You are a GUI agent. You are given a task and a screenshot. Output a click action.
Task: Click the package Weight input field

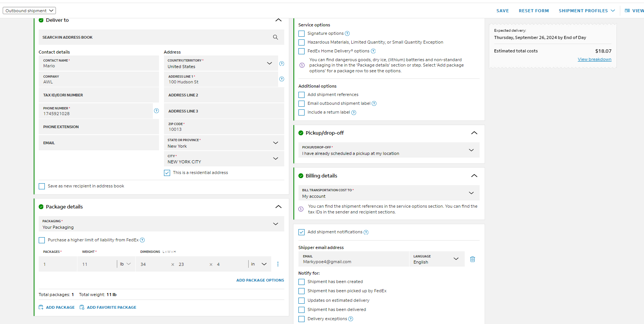[97, 264]
